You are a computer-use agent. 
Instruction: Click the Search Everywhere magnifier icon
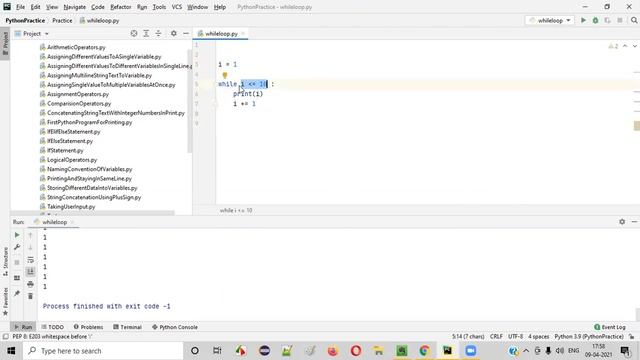(634, 20)
